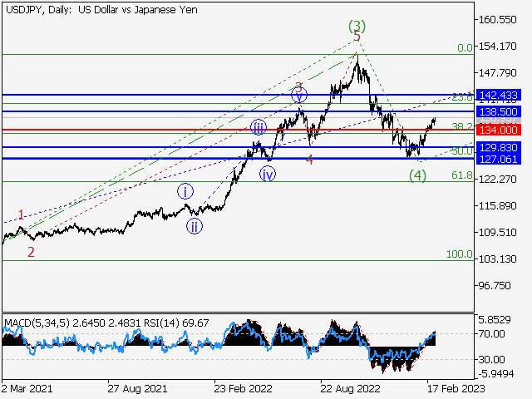Click the 109.510 price axis value

(497, 233)
